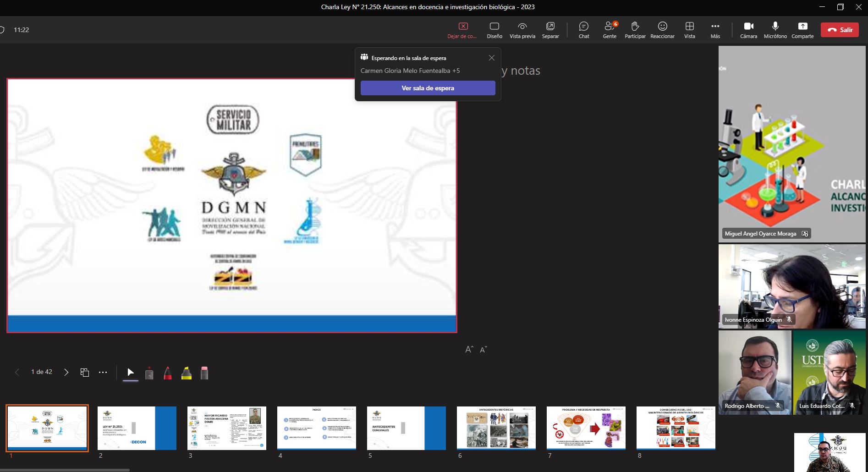
Task: Select slide thumbnail 1
Action: [x=47, y=428]
